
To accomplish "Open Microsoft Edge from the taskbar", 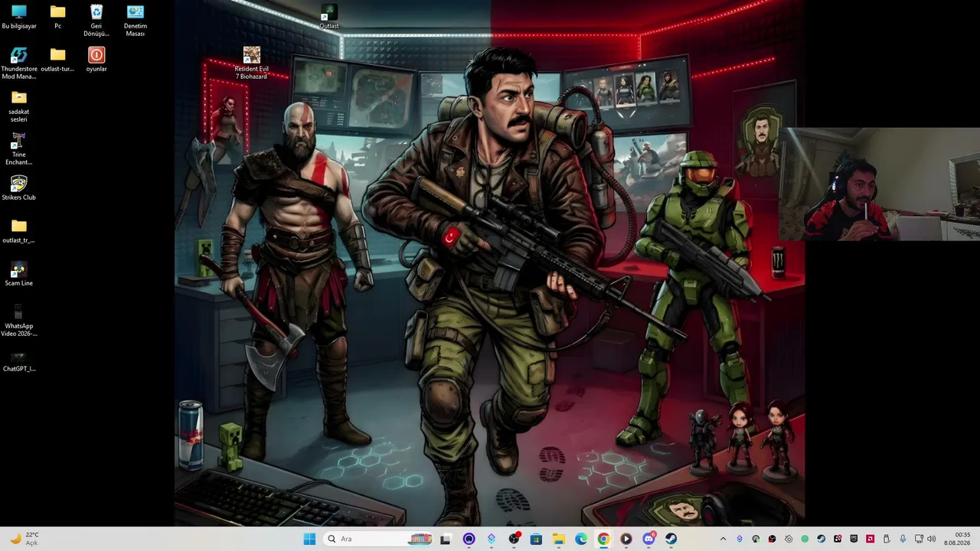I will pos(581,539).
